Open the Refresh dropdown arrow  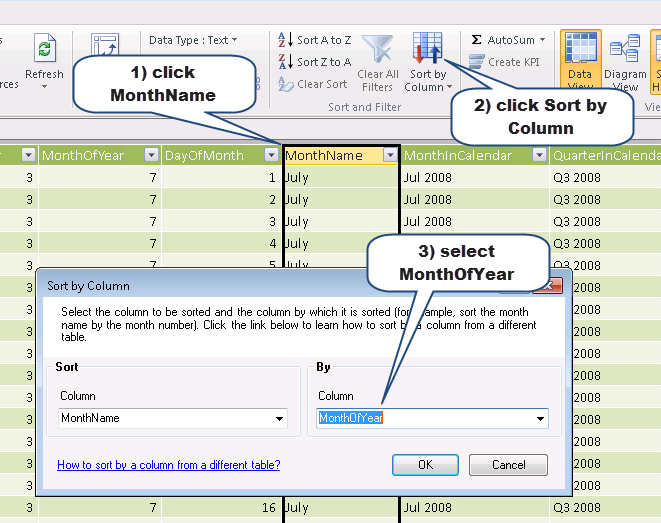44,86
